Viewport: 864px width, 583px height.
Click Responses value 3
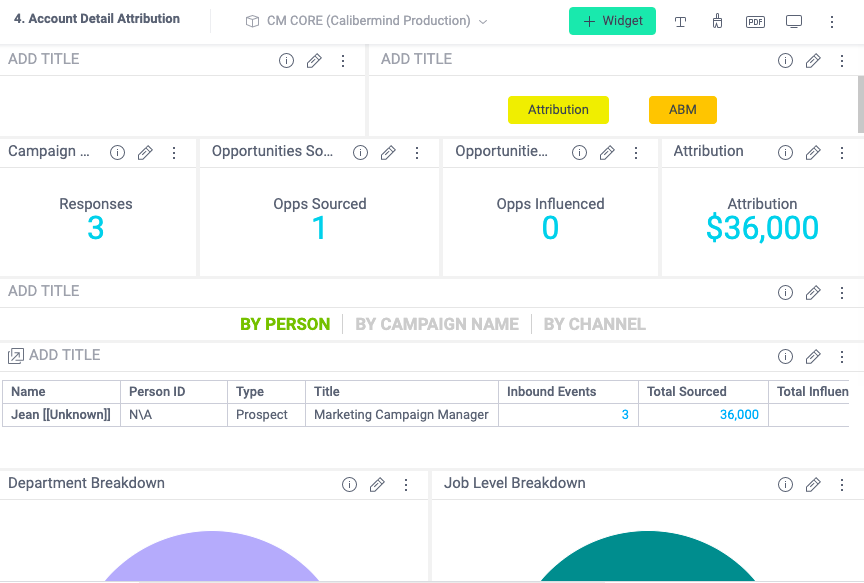[95, 228]
